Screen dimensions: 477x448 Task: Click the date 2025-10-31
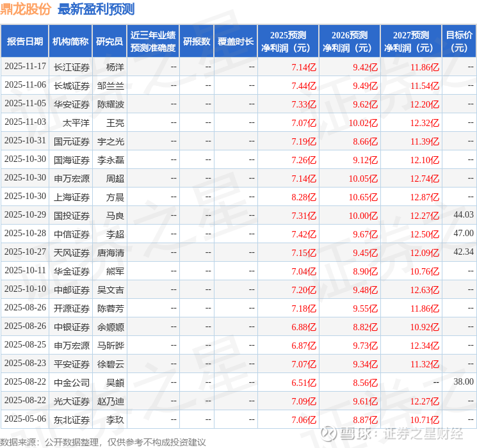[25, 141]
